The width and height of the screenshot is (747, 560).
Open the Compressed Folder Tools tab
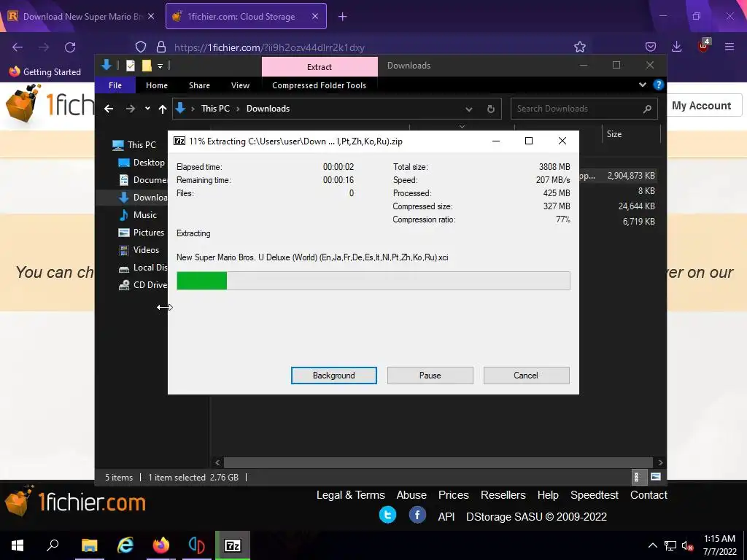pyautogui.click(x=319, y=85)
